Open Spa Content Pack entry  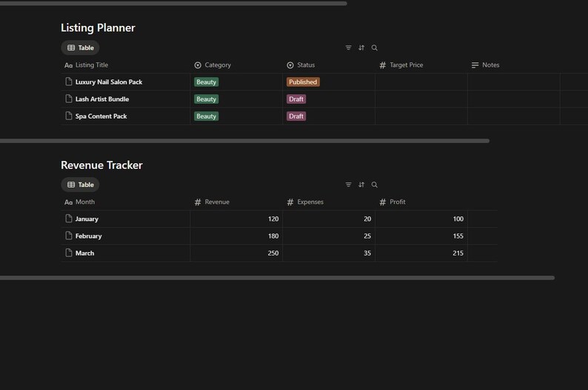click(101, 116)
